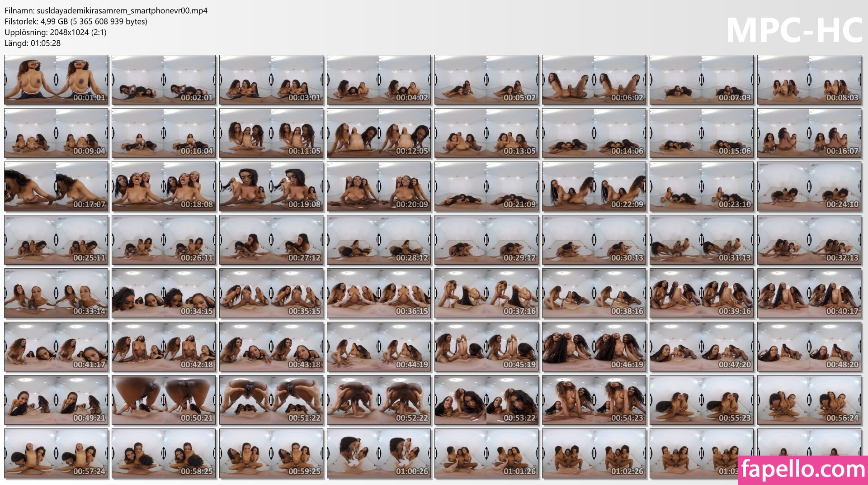This screenshot has width=868, height=485.
Task: Select the frame marked 00:33:14
Action: coord(56,294)
